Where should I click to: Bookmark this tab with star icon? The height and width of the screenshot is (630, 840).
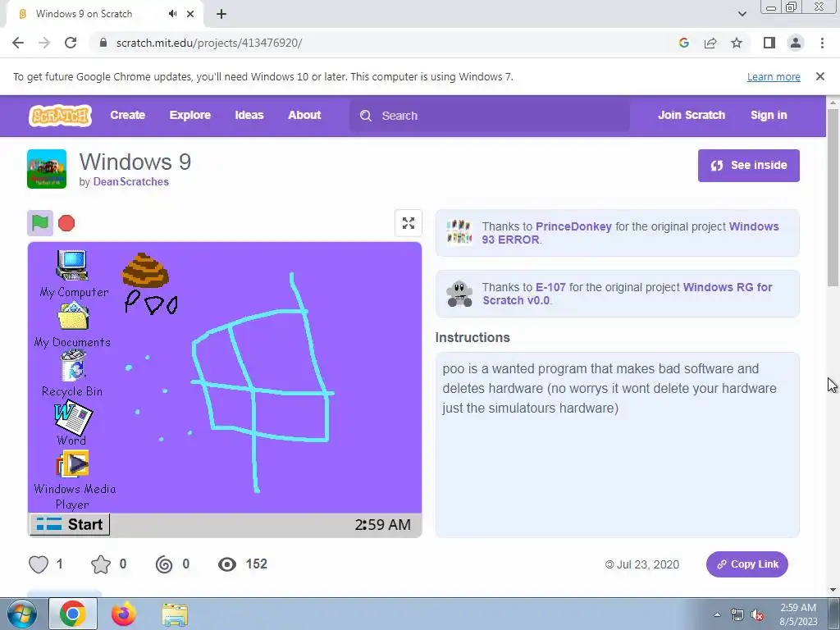coord(737,43)
